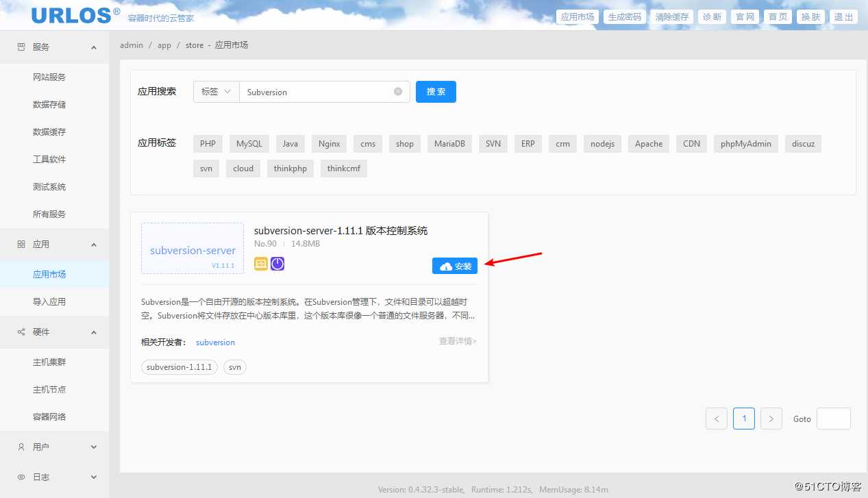
Task: Click the subversion developer link
Action: pos(215,343)
